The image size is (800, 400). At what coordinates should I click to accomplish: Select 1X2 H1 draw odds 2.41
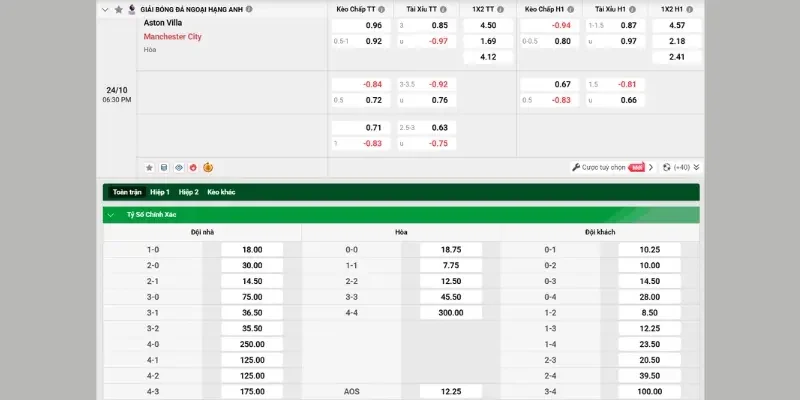pos(677,57)
